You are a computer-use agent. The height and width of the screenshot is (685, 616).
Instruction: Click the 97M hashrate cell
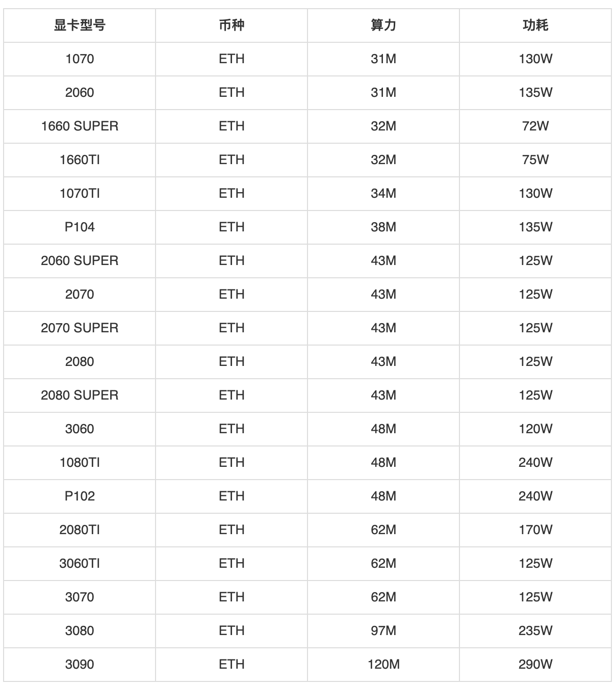click(x=383, y=630)
